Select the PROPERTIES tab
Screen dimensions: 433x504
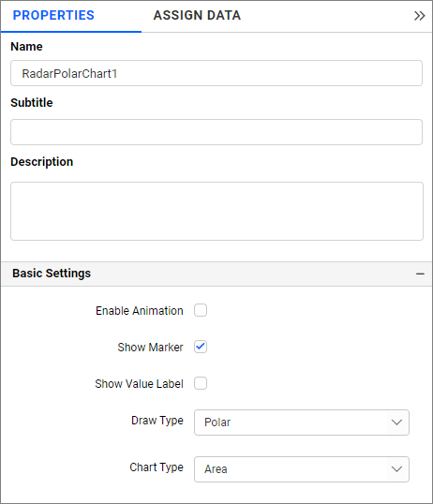coord(53,15)
